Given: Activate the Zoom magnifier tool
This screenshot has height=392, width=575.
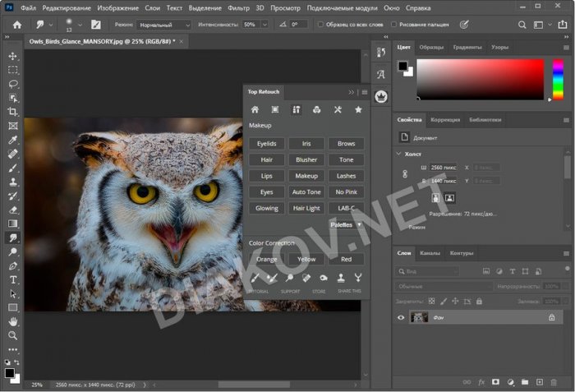Looking at the screenshot, I should (x=13, y=335).
